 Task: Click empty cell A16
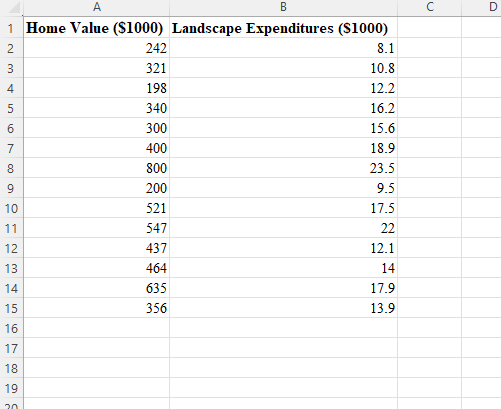(x=97, y=328)
